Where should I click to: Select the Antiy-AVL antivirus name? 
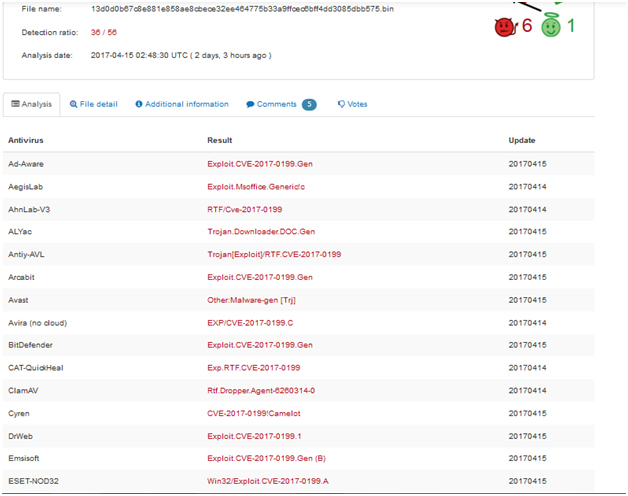[x=26, y=254]
